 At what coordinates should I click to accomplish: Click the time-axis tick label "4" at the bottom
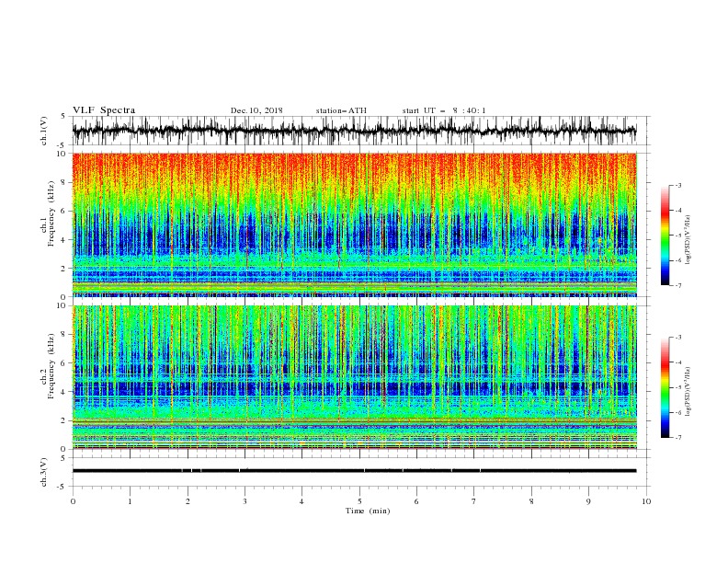pos(301,501)
